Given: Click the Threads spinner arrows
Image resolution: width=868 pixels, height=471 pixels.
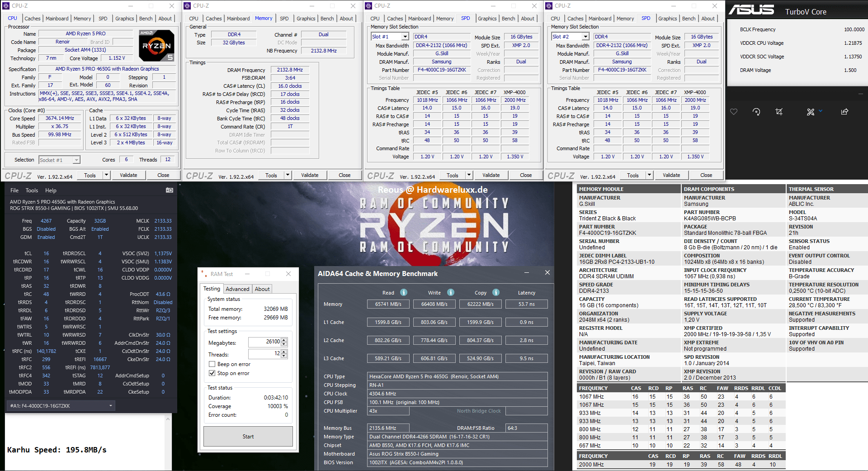Looking at the screenshot, I should [x=284, y=354].
